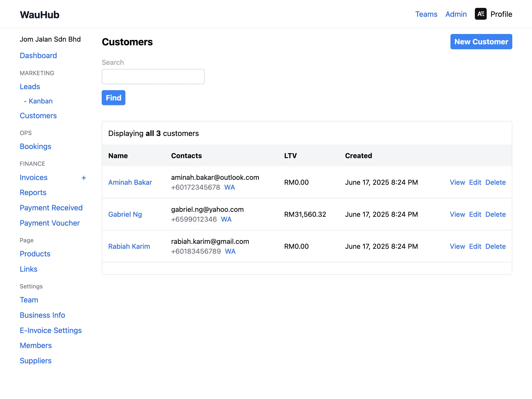
Task: Click the New Customer button
Action: pyautogui.click(x=481, y=42)
